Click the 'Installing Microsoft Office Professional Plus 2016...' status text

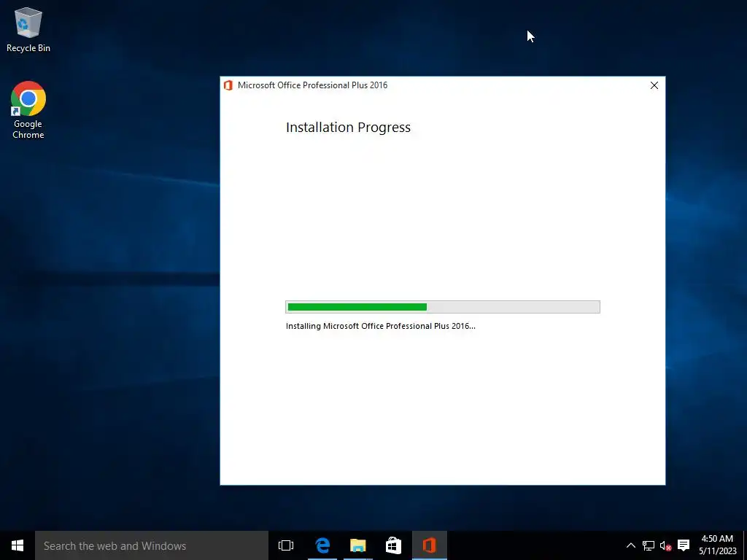[x=381, y=326]
